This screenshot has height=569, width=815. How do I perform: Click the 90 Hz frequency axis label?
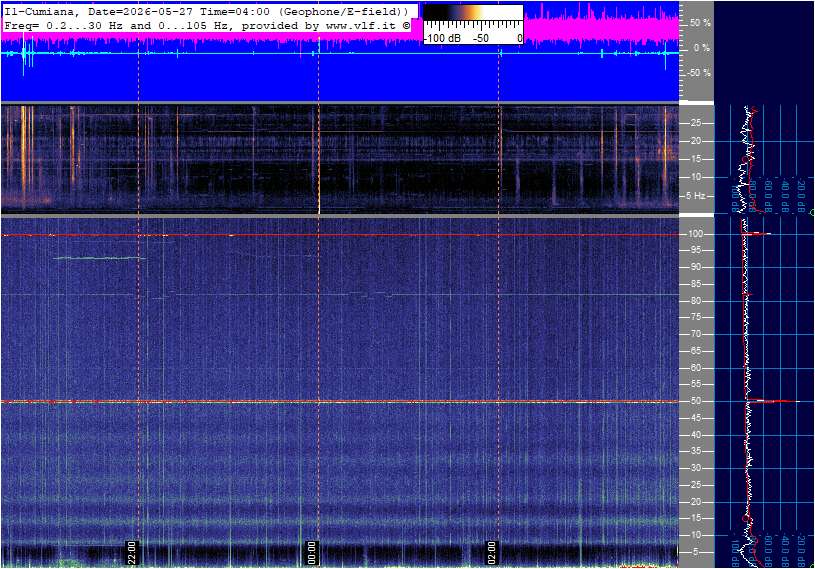point(695,267)
